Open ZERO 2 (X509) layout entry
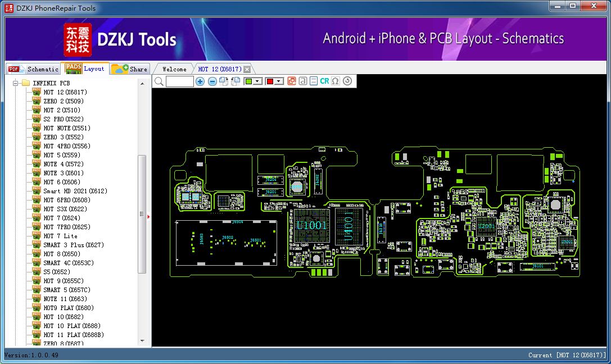611x364 pixels. pos(63,101)
